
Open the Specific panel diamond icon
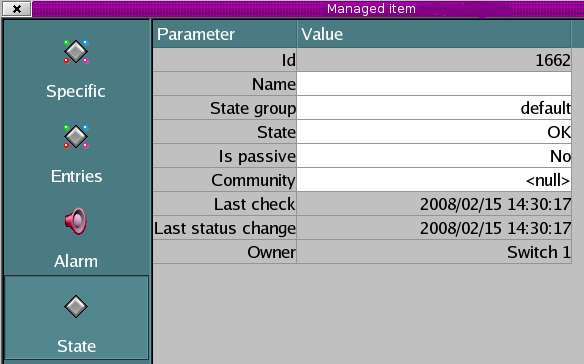pos(76,51)
